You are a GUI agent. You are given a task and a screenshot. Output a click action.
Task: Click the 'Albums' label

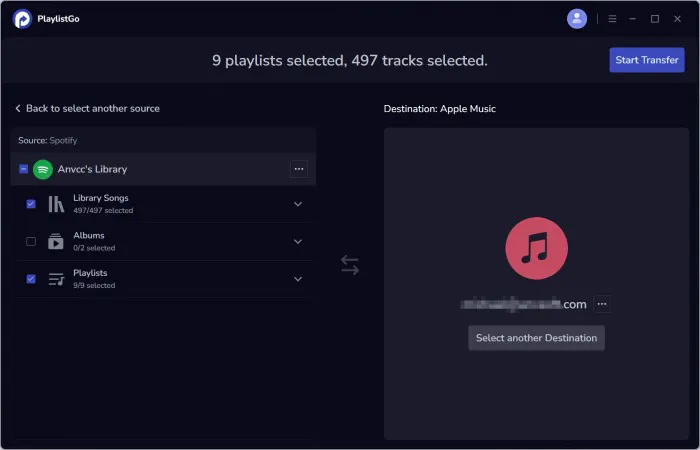89,235
